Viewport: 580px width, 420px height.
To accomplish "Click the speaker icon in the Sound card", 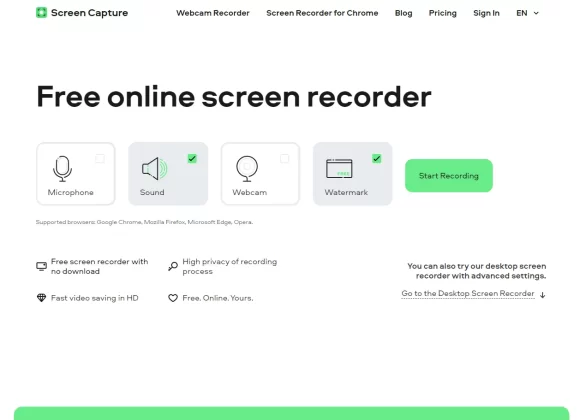I will (154, 169).
